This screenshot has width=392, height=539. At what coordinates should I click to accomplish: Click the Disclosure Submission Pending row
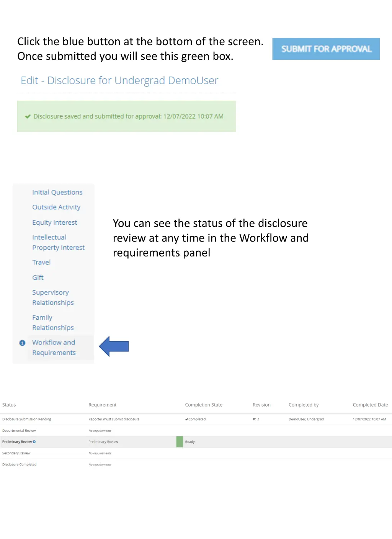click(196, 419)
